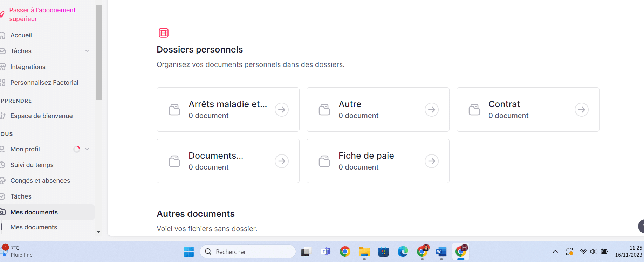Open the Autre folder arrow

(x=432, y=110)
